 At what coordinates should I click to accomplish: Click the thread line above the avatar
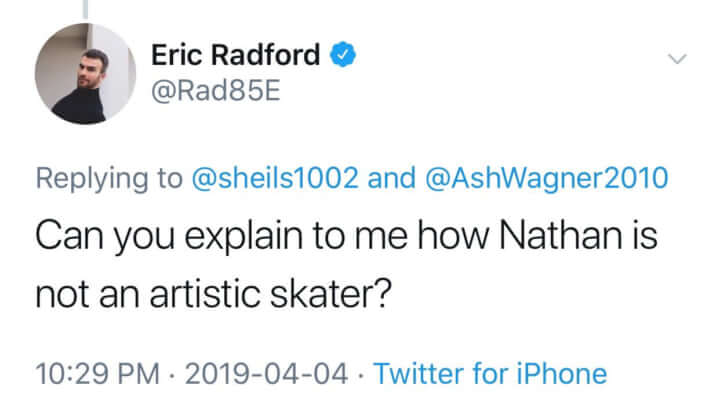pos(85,8)
